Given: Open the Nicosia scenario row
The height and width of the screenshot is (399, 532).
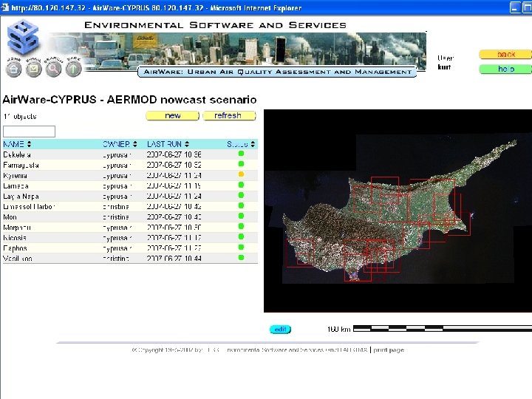Looking at the screenshot, I should tap(130, 238).
